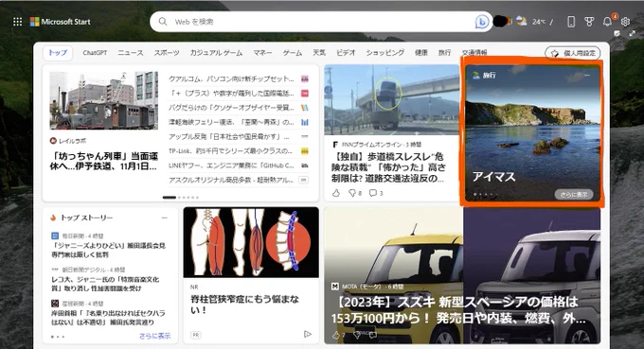Open the クアルコム chipset headline
The image size is (644, 349).
point(231,79)
